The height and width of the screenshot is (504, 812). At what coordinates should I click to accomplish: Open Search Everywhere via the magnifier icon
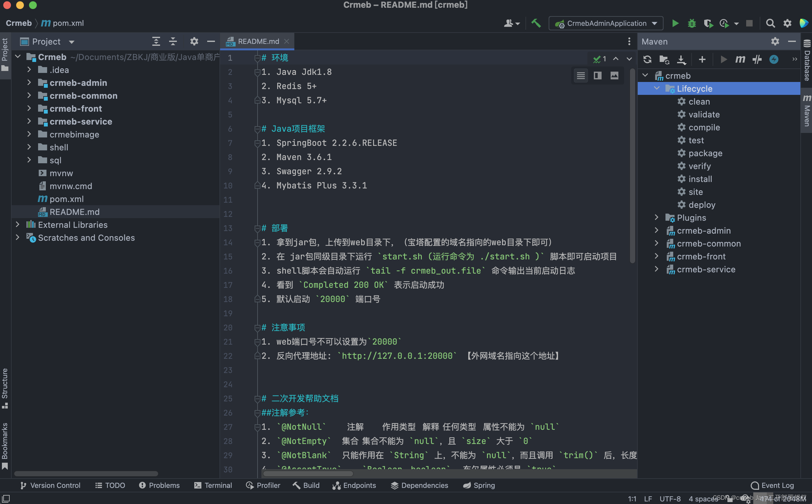point(770,23)
